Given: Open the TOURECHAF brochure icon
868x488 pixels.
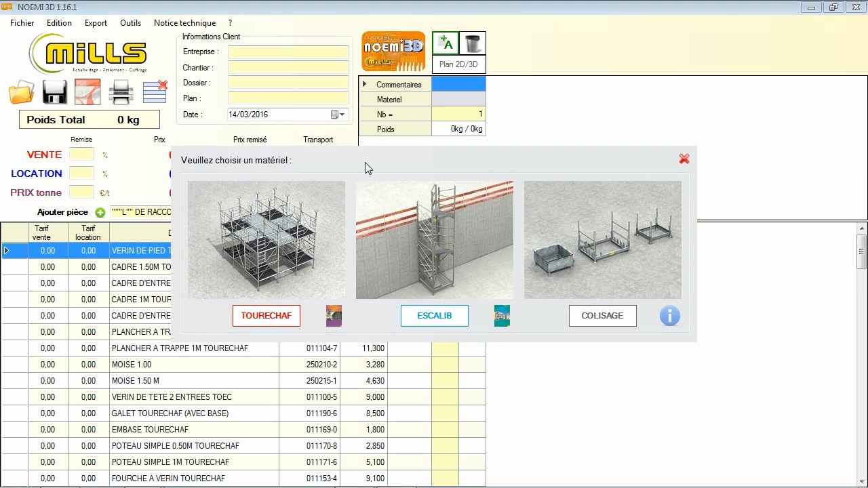Looking at the screenshot, I should tap(334, 316).
